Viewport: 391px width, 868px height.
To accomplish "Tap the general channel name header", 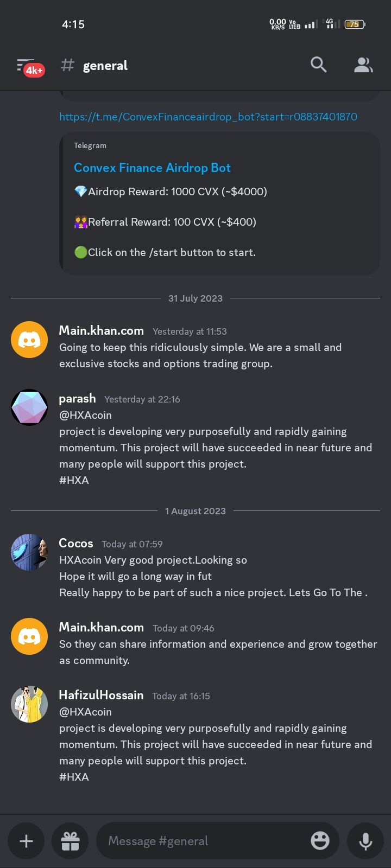I will (x=105, y=66).
